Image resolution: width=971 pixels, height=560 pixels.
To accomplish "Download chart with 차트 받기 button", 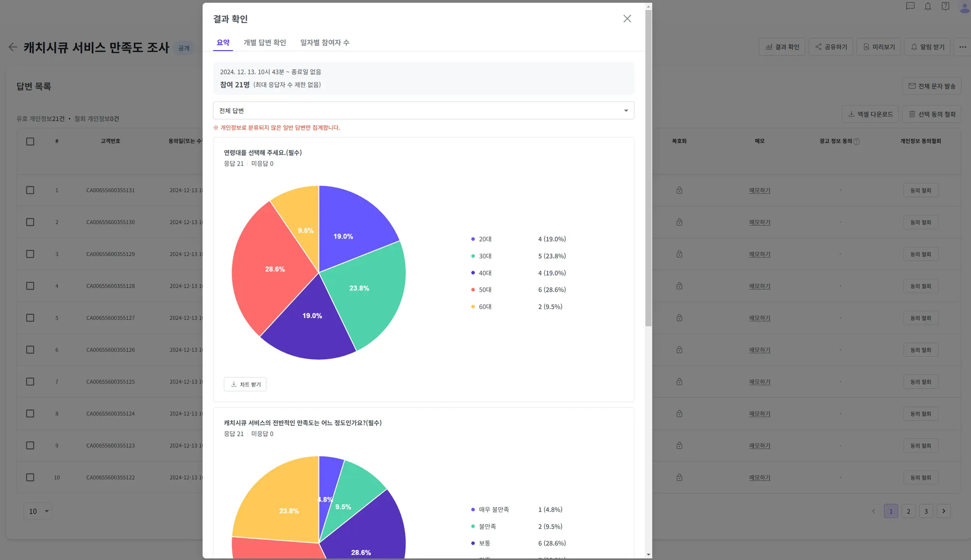I will click(245, 384).
